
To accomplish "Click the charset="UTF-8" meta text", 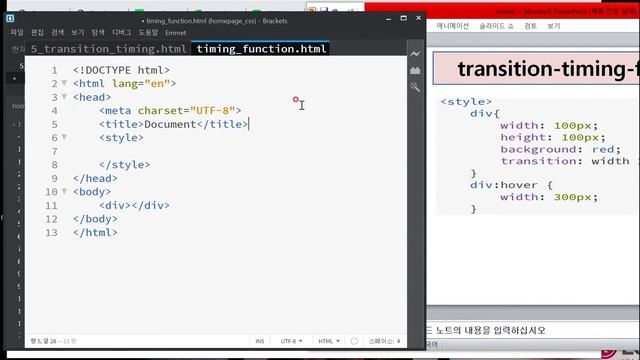I will 186,111.
